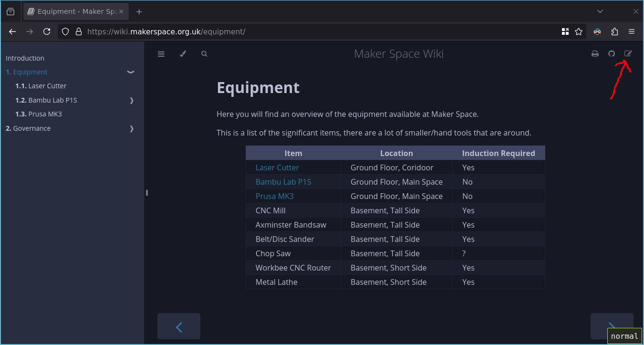644x345 pixels.
Task: Print this book using printer icon
Action: point(595,54)
